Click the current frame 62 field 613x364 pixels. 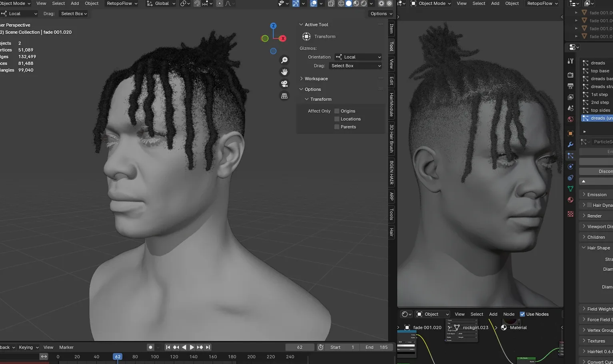click(x=300, y=347)
